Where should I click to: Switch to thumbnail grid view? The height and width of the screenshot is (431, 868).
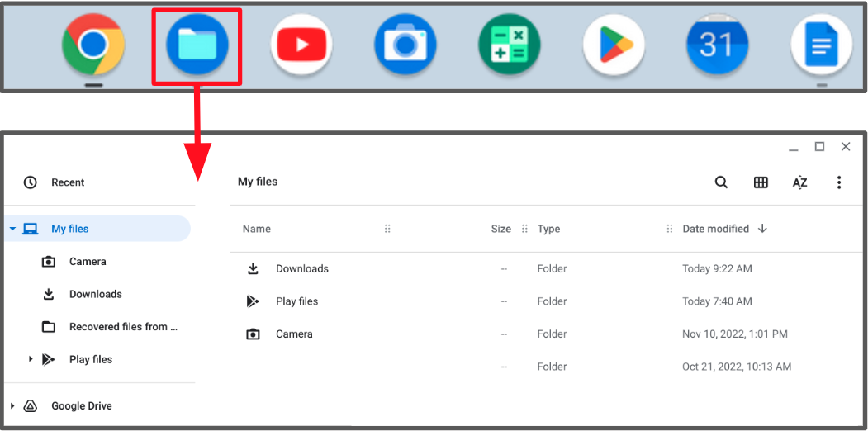(761, 182)
